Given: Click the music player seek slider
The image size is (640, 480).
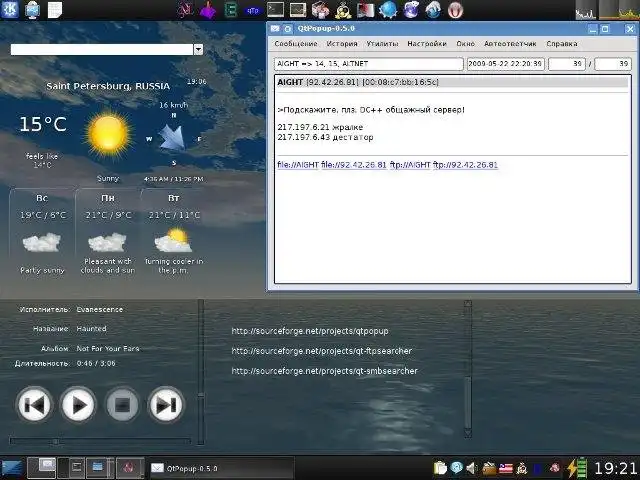Looking at the screenshot, I should 100,441.
